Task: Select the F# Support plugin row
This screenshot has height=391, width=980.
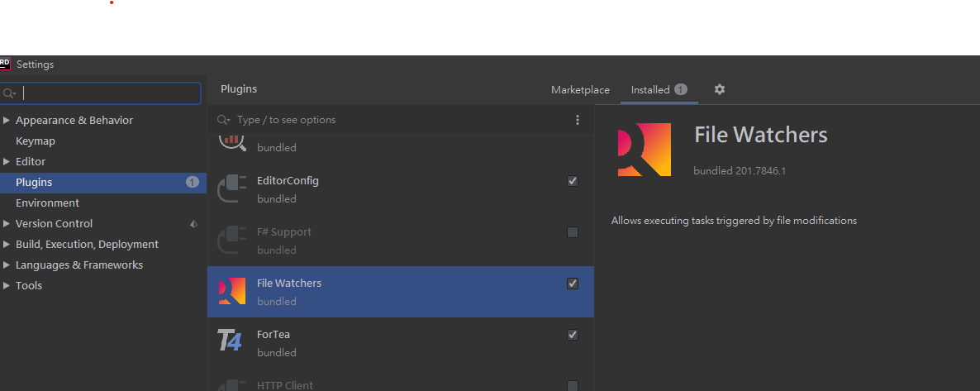Action: [401, 241]
